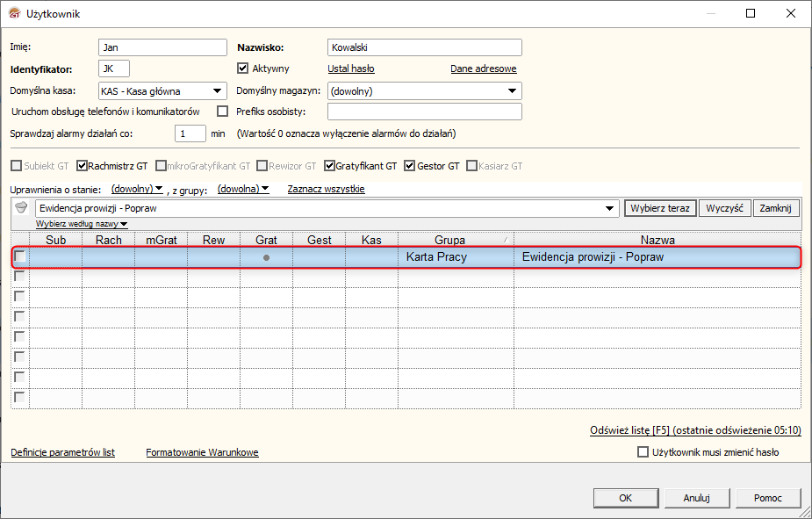
Task: Click the Nazwa column header
Action: (657, 240)
